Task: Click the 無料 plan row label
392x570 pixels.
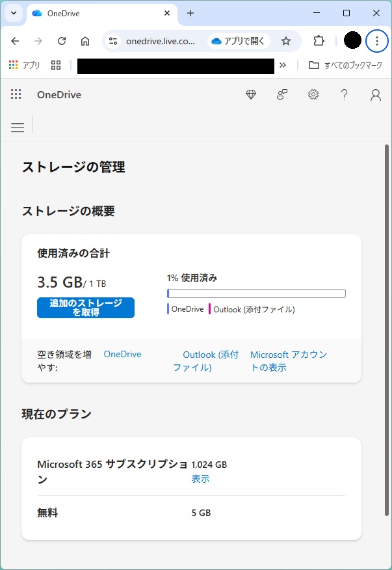Action: point(47,513)
